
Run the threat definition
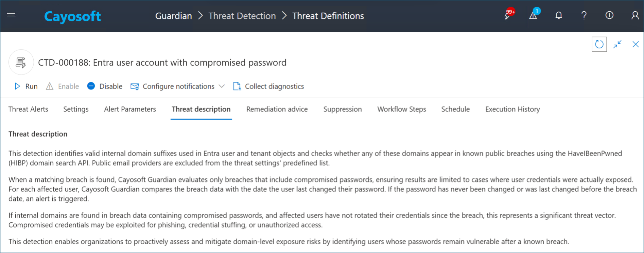point(26,86)
